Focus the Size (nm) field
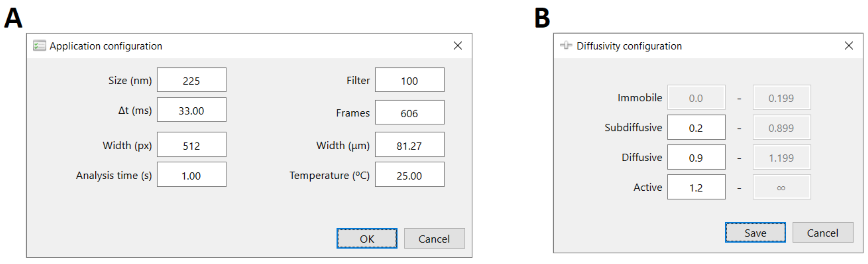Image resolution: width=868 pixels, height=264 pixels. 191,80
